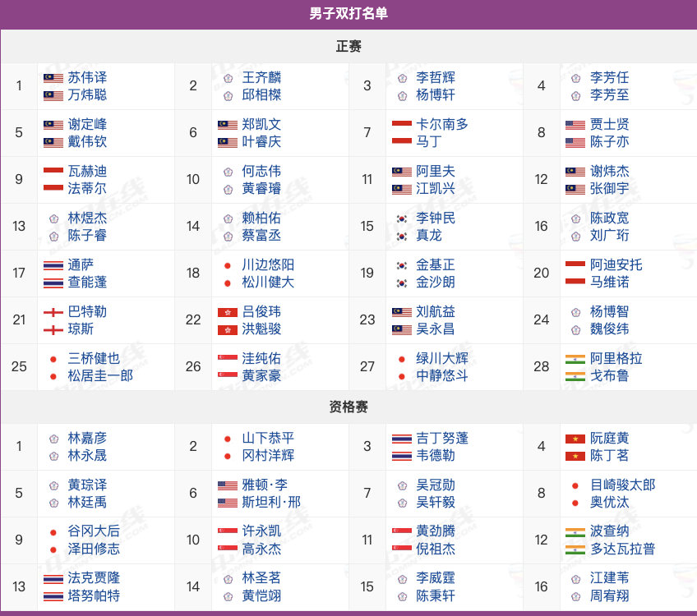Open player link 戈布鲁
The image size is (697, 616).
click(609, 376)
